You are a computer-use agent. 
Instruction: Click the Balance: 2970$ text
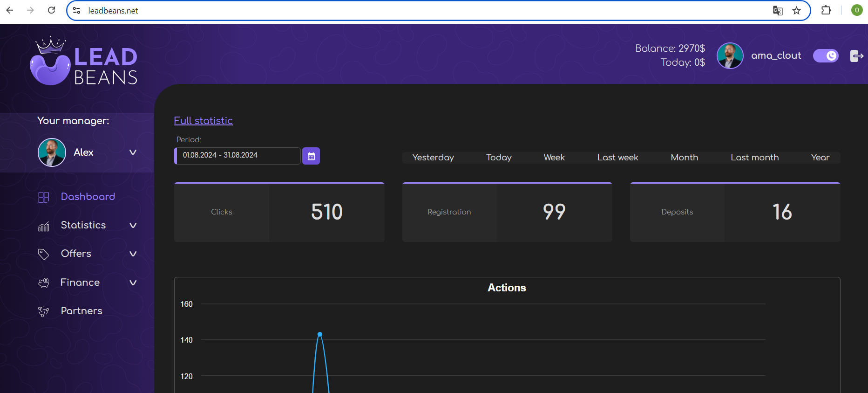[x=670, y=48]
